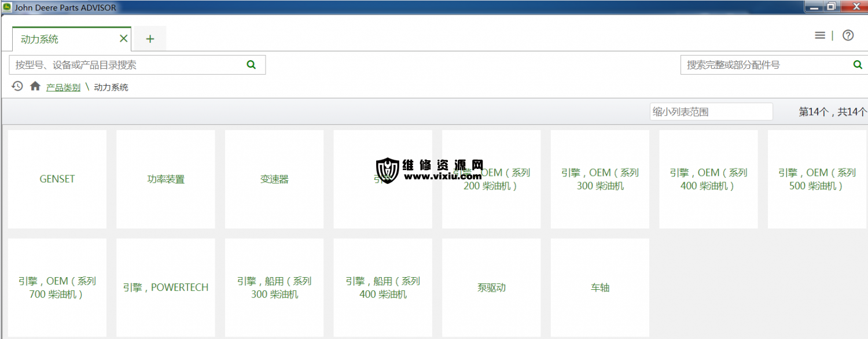The width and height of the screenshot is (868, 339).
Task: Click the 动力系统 breadcrumb text
Action: (x=111, y=87)
